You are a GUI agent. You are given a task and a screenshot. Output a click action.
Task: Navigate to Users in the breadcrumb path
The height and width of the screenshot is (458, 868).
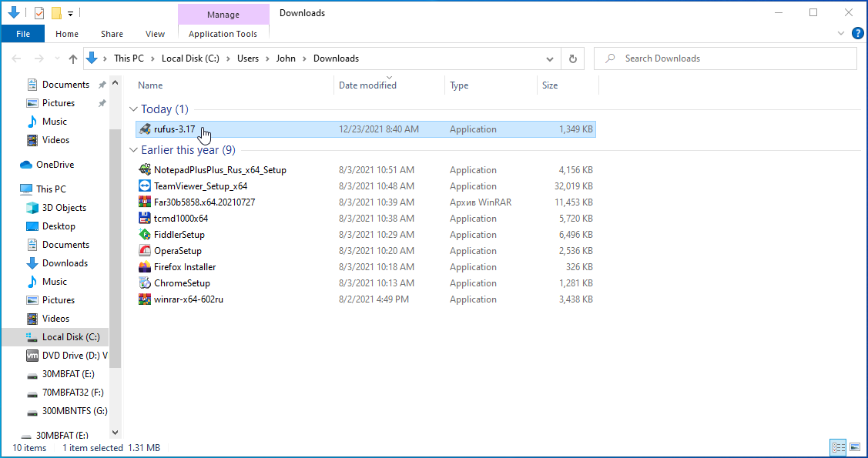(x=248, y=58)
